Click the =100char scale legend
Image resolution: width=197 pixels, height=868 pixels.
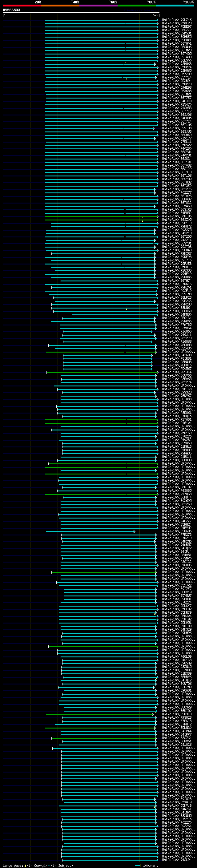[146, 865]
